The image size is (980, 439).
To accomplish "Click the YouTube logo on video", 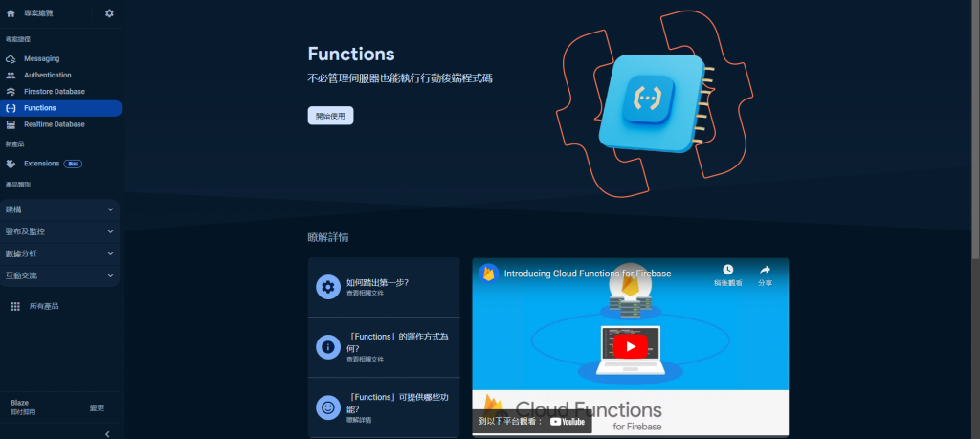I will [x=568, y=422].
